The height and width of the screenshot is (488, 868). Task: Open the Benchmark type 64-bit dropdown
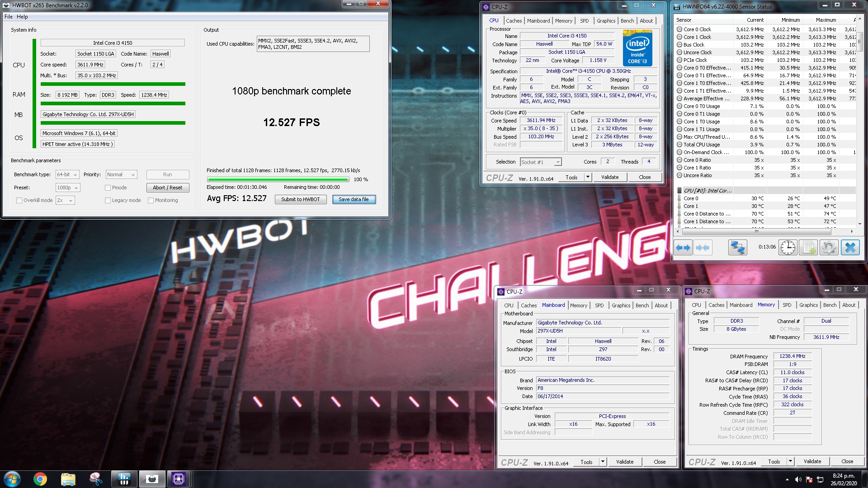[x=67, y=174]
